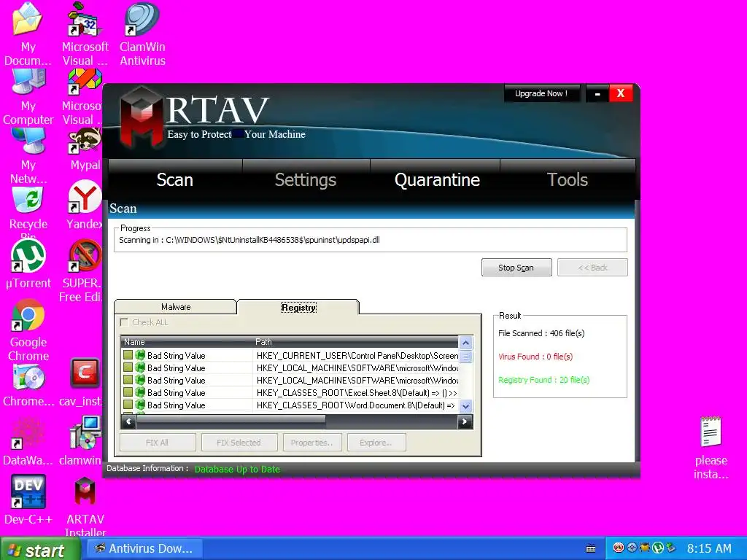The image size is (747, 560).
Task: Open the Tools tab
Action: 567,180
